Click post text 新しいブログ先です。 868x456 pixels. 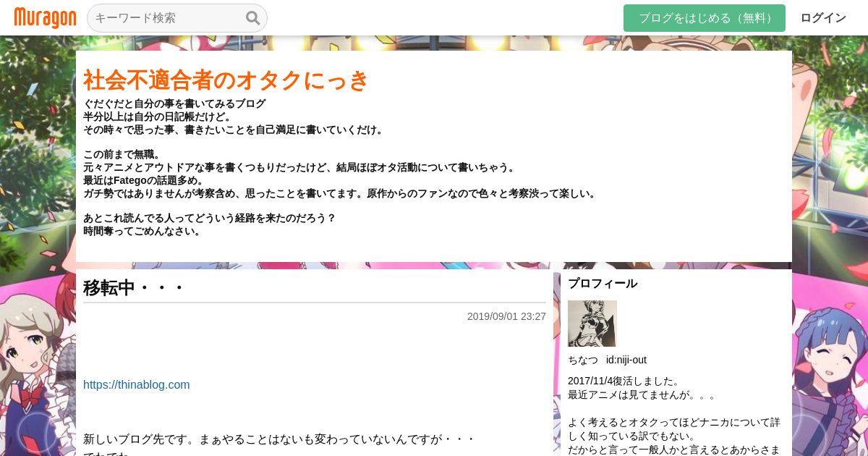click(x=140, y=439)
